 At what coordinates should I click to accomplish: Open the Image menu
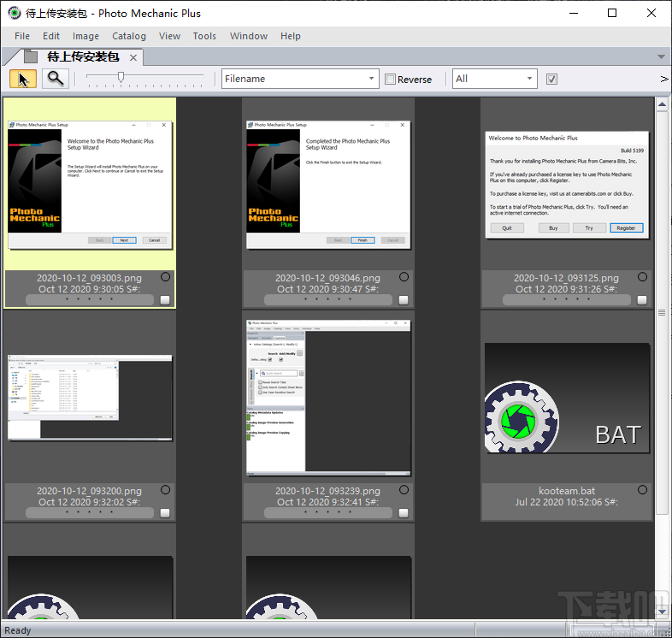[85, 36]
